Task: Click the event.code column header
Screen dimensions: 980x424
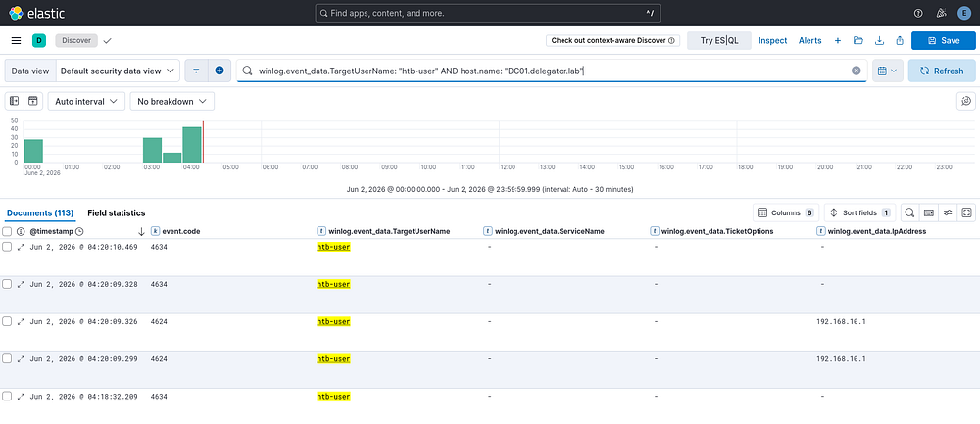Action: click(180, 232)
